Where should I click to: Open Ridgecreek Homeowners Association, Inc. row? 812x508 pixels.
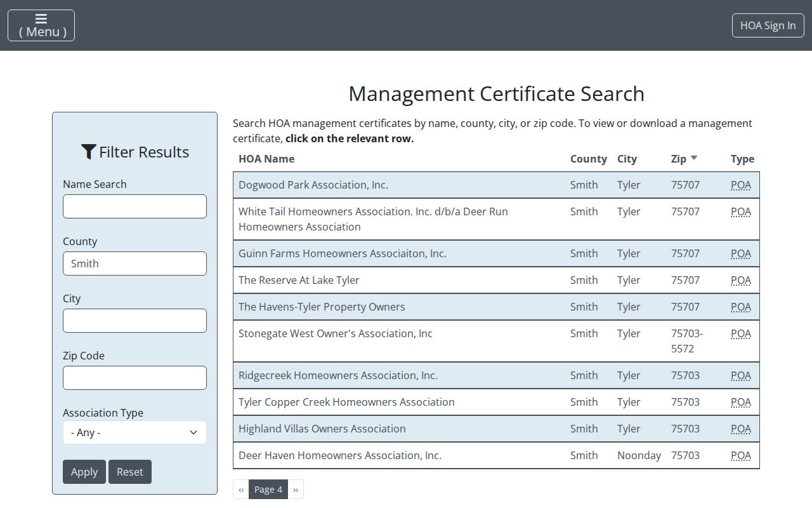(x=496, y=375)
